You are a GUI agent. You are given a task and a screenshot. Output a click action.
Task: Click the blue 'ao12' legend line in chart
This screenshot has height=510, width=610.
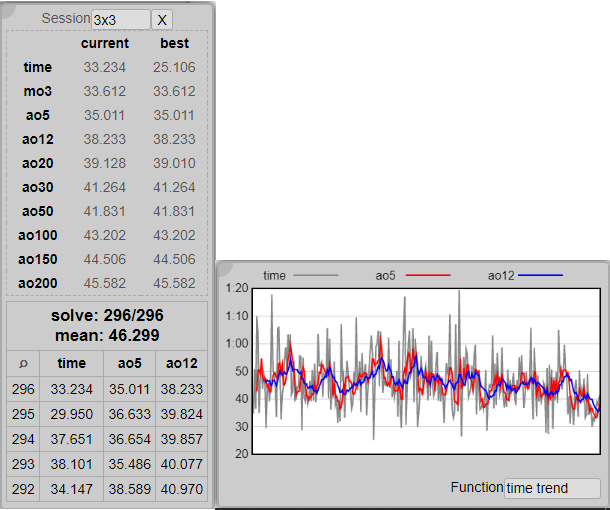click(540, 275)
